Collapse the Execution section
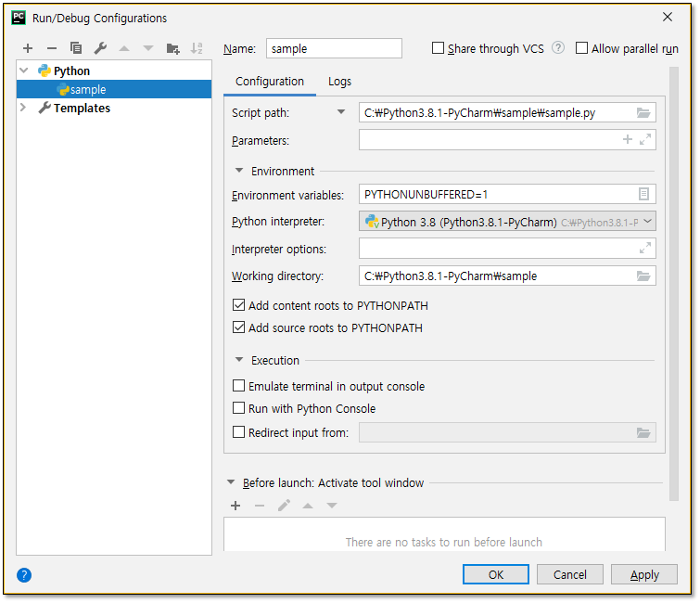 (239, 360)
